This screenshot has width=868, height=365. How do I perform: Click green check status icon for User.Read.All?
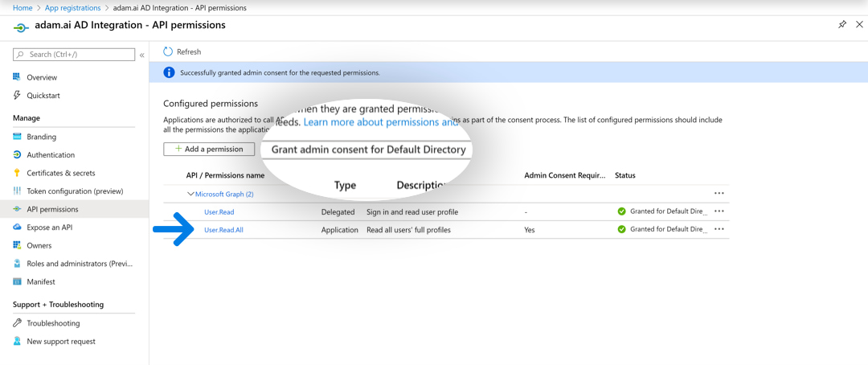(621, 229)
